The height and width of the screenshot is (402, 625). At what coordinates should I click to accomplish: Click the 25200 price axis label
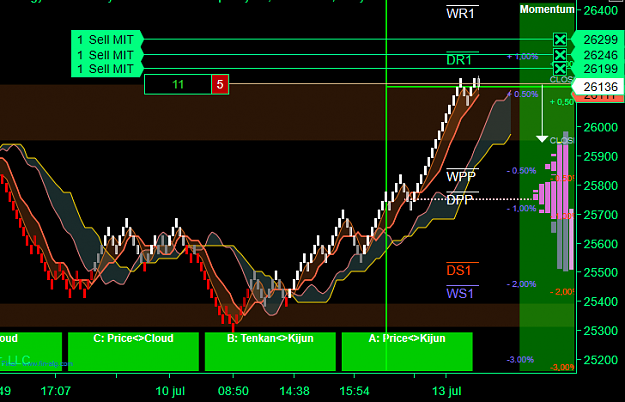click(601, 360)
